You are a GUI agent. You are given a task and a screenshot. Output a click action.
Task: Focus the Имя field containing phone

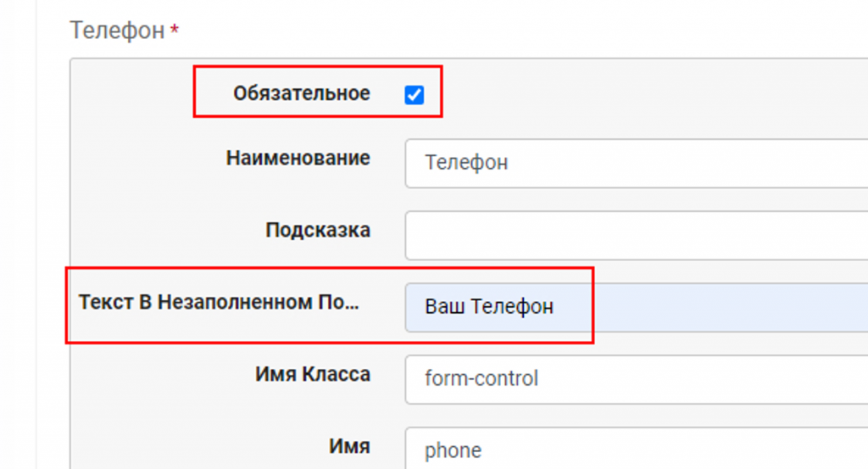click(x=637, y=449)
